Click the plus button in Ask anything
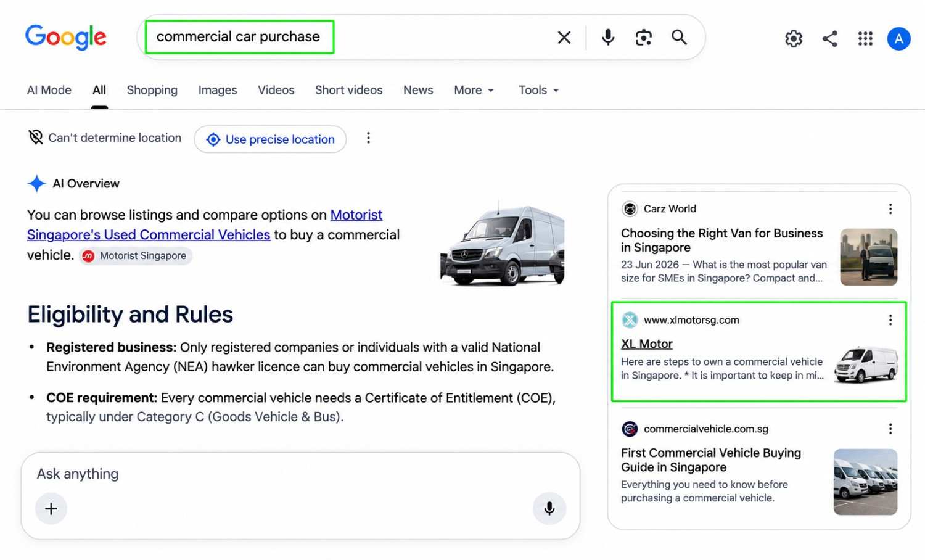 point(51,508)
